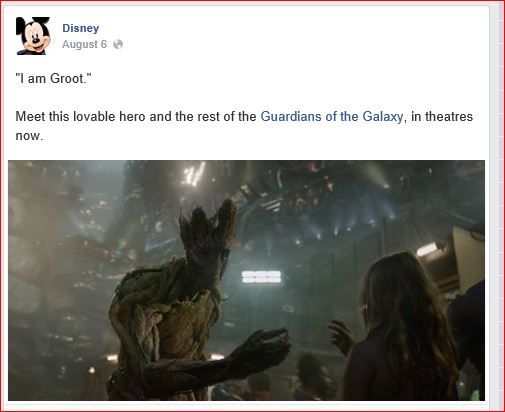
Task: Click the words "in theatres" in post
Action: [x=442, y=117]
